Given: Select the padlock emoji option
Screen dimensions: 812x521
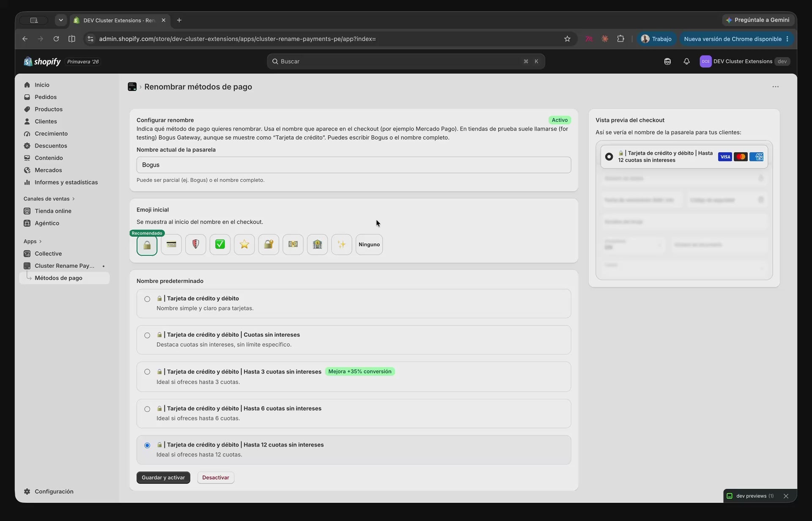Looking at the screenshot, I should (147, 245).
